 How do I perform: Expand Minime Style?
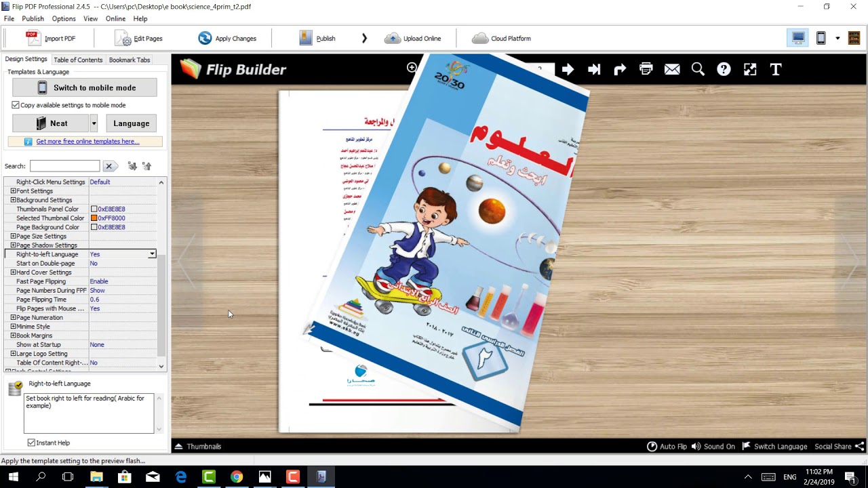[x=13, y=327]
